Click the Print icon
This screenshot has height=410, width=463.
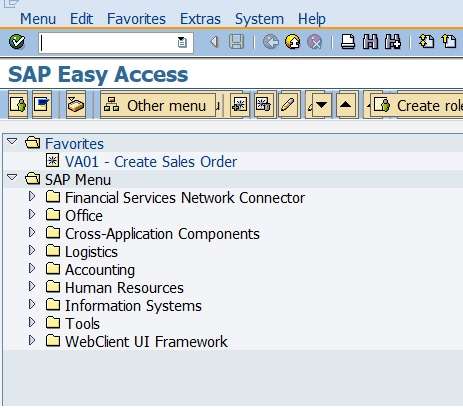348,42
